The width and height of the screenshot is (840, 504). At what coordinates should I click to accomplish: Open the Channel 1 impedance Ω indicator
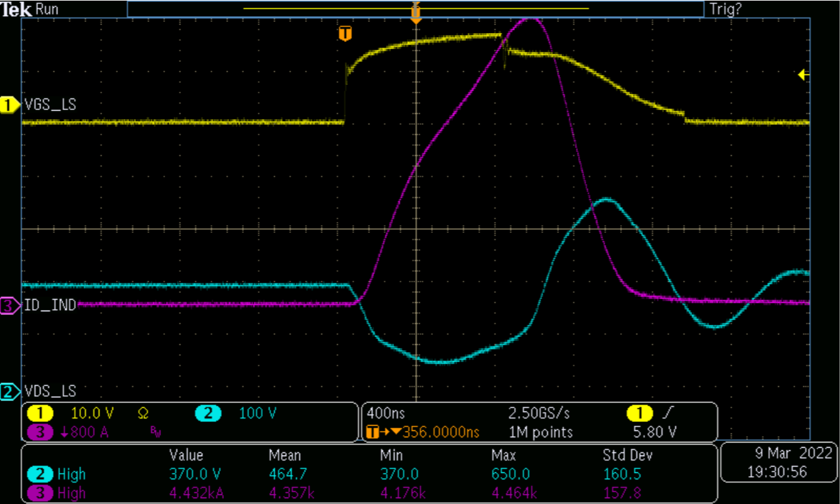pyautogui.click(x=144, y=413)
